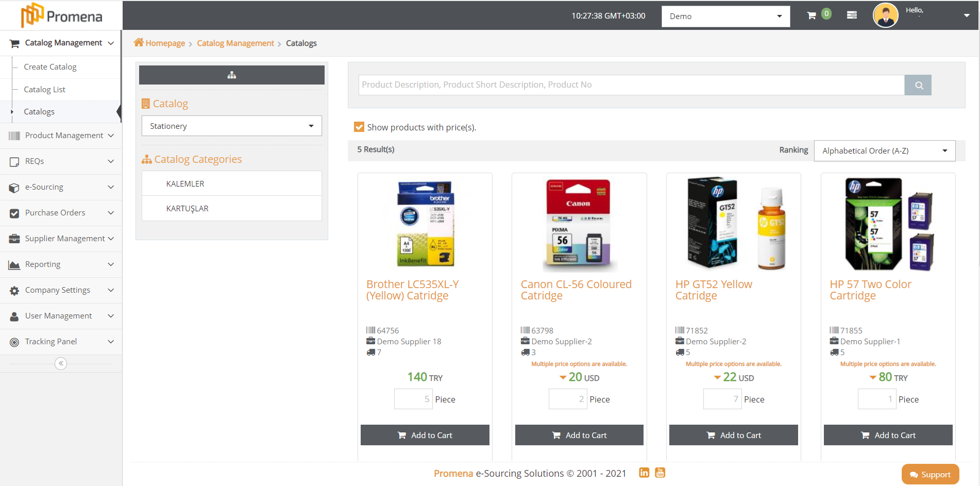Open HP GT52 Yellow Catridge title
This screenshot has height=486, width=980.
pyautogui.click(x=714, y=290)
